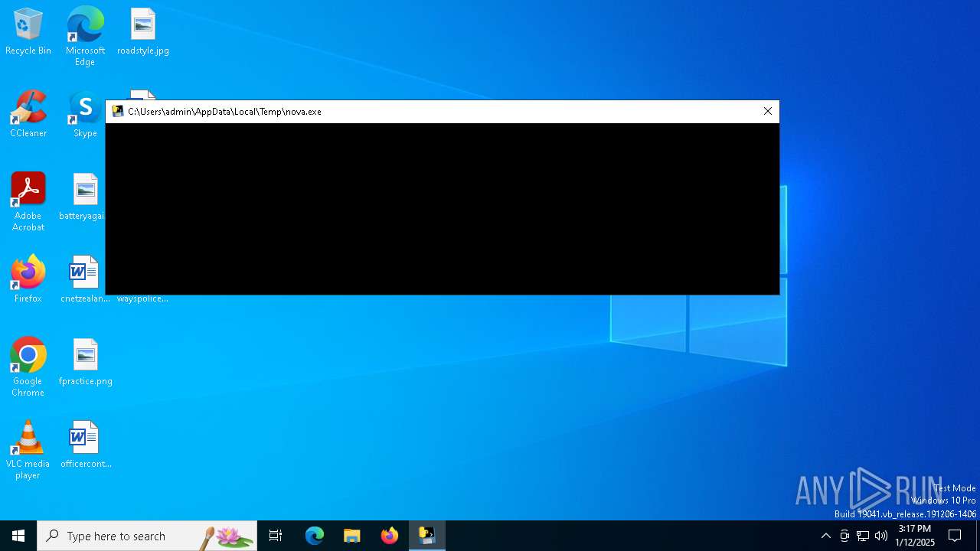Open Firefox desktop shortcut
This screenshot has height=551, width=980.
pos(28,279)
